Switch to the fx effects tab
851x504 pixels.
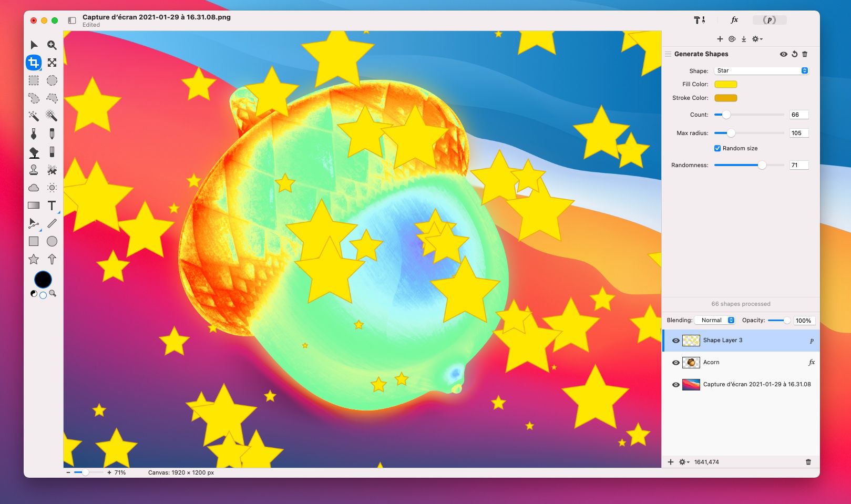pyautogui.click(x=734, y=20)
